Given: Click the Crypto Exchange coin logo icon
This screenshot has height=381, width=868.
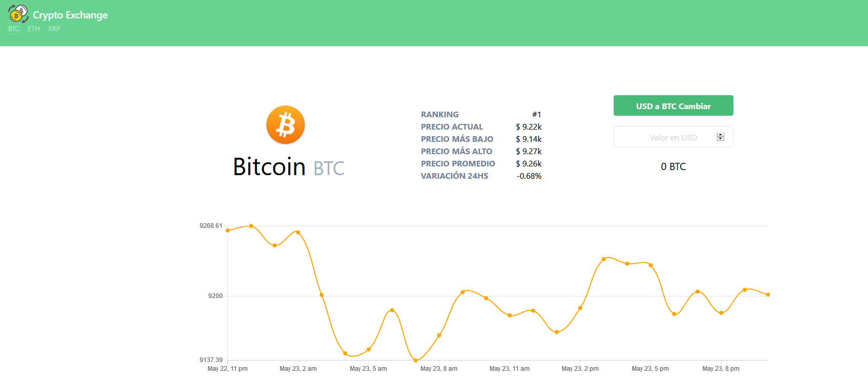Looking at the screenshot, I should pos(18,14).
